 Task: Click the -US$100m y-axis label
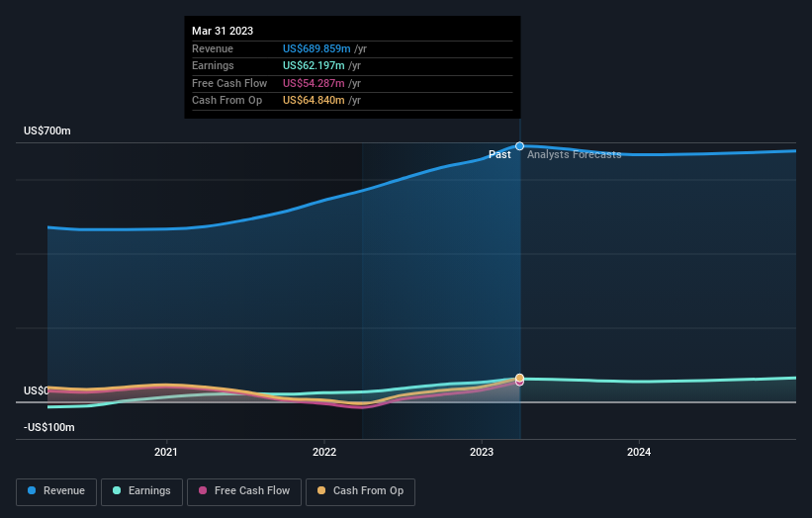coord(49,427)
